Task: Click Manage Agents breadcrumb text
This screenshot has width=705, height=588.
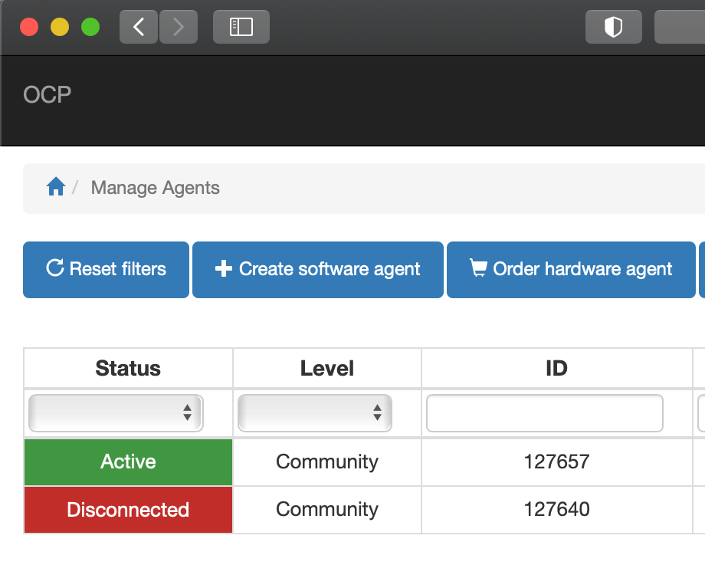Action: pos(155,188)
